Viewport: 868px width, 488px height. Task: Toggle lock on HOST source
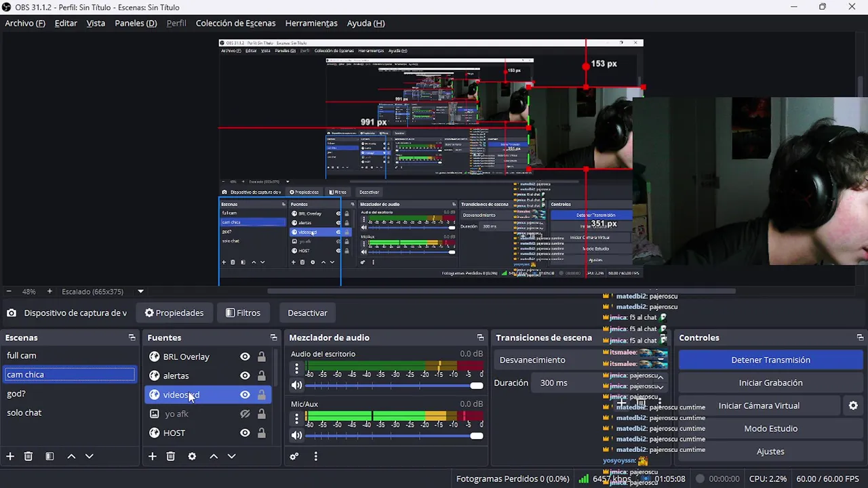(262, 432)
